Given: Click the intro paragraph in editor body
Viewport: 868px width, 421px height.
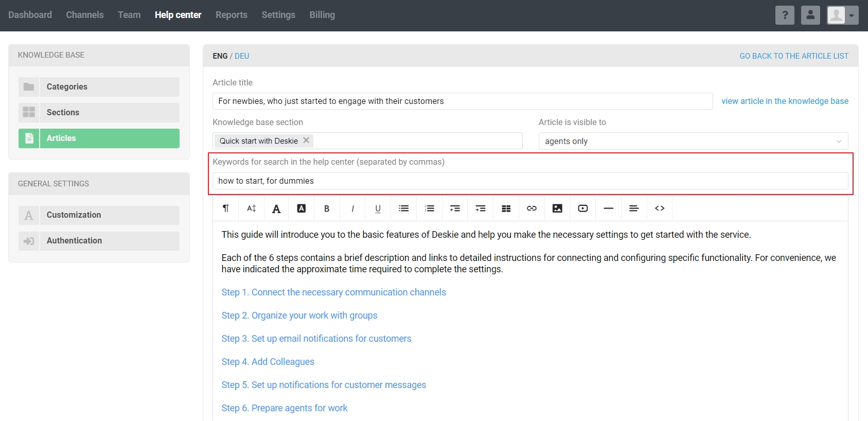Looking at the screenshot, I should 486,235.
